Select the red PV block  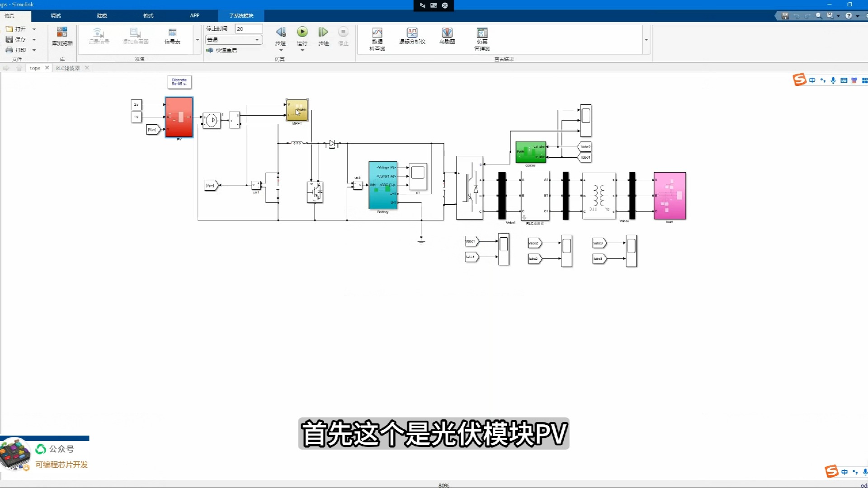pos(179,117)
